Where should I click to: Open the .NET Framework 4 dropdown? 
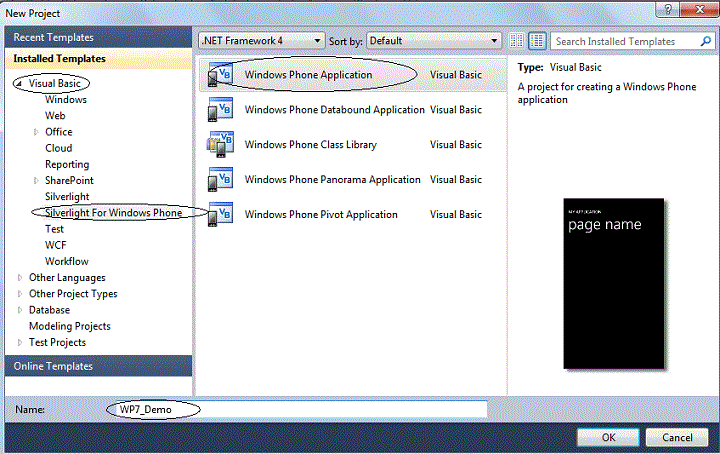[x=262, y=41]
